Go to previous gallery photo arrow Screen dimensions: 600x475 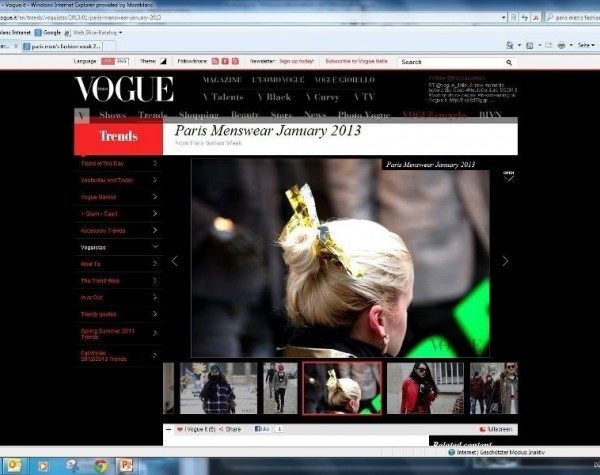point(175,261)
